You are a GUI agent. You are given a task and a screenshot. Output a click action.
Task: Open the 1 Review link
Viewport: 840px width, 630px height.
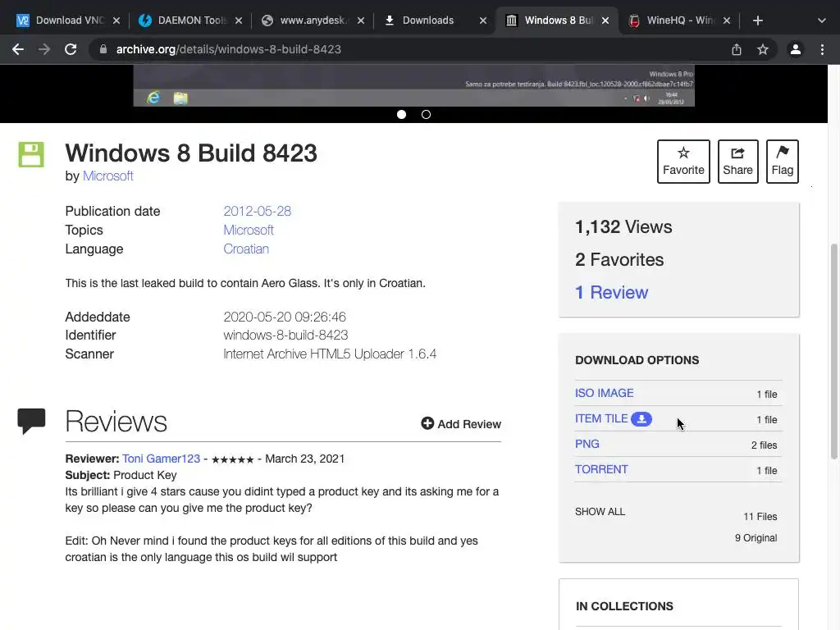click(611, 292)
